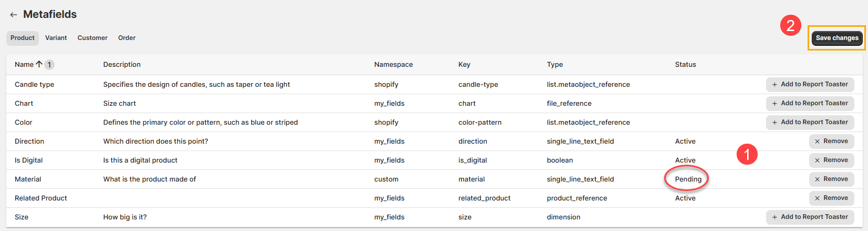Click the Type column header

pos(554,64)
